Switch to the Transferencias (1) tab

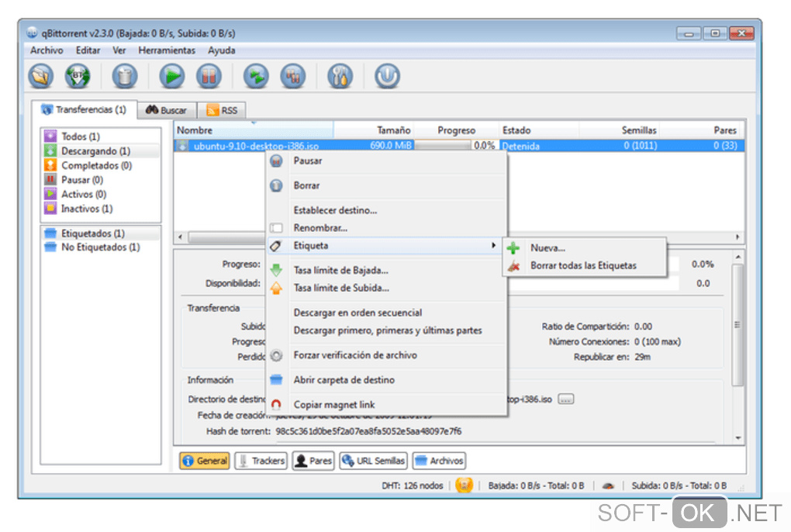85,109
